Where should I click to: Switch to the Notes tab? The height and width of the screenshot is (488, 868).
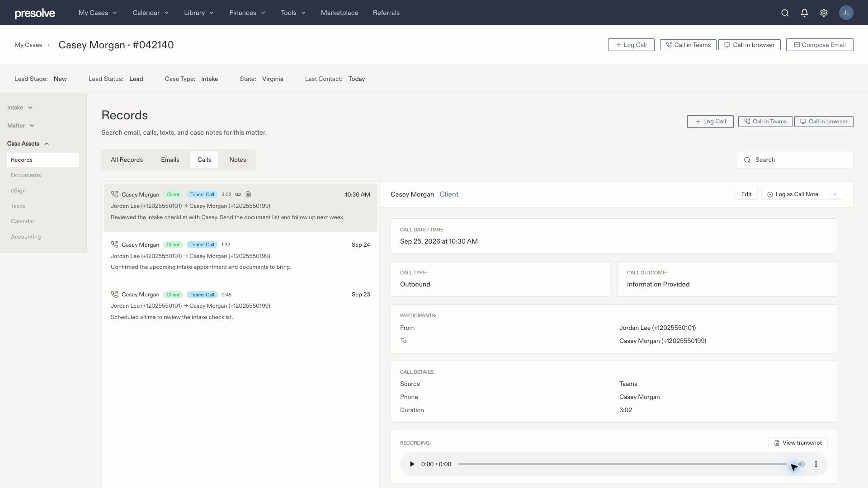[238, 160]
